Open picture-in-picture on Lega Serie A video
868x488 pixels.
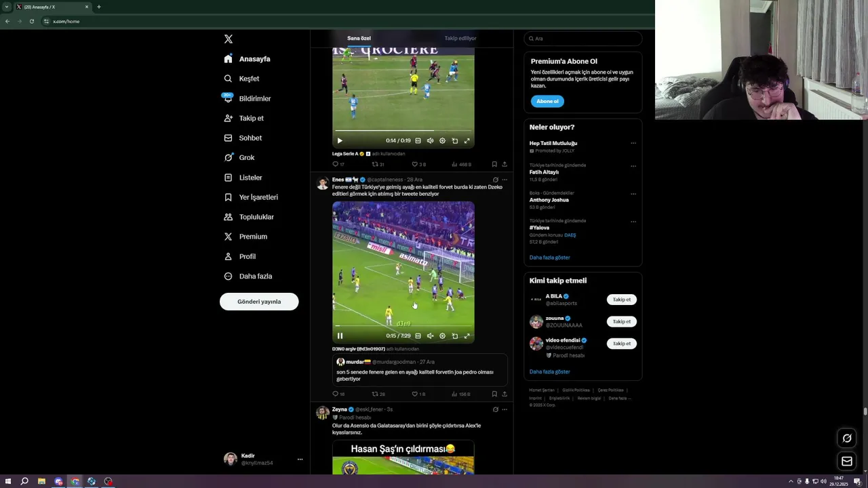pyautogui.click(x=454, y=141)
